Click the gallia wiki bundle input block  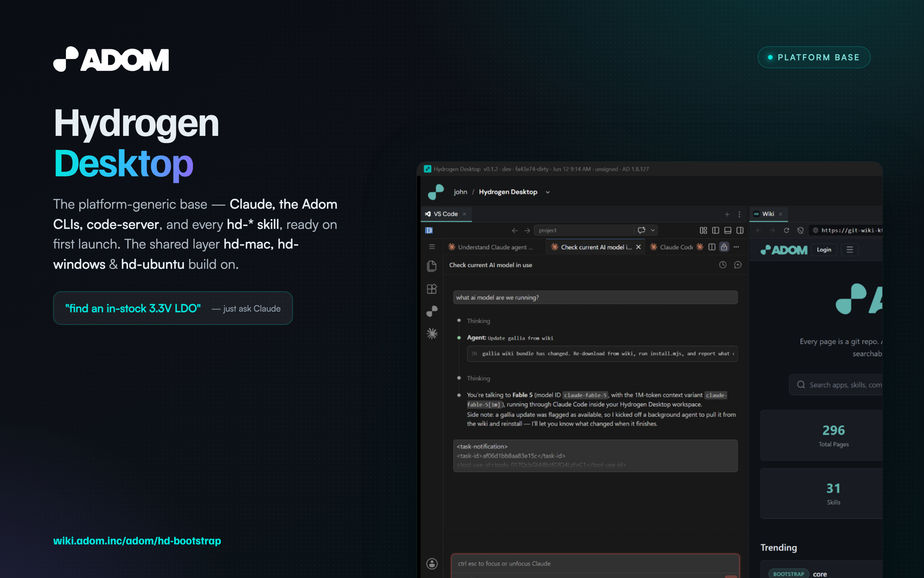point(602,354)
